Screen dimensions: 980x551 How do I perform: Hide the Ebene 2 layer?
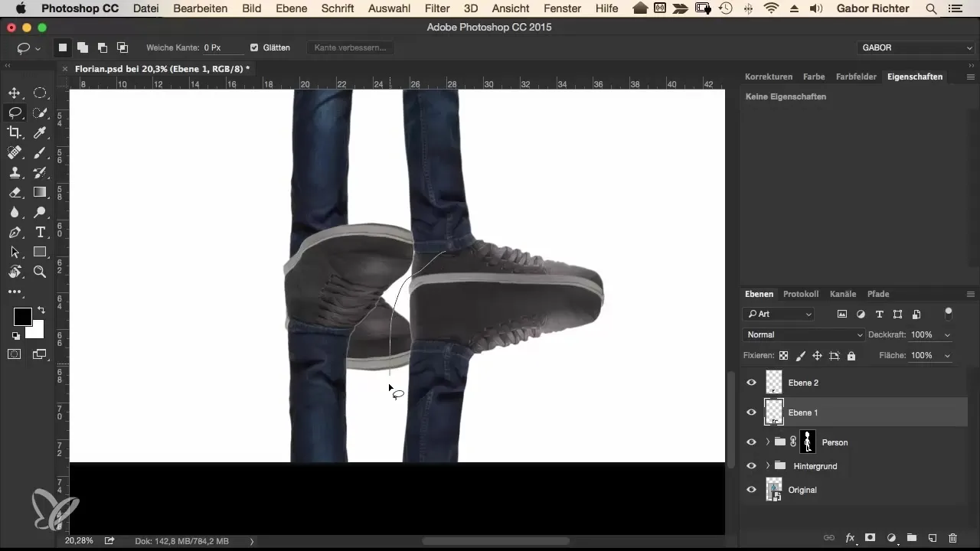pyautogui.click(x=751, y=383)
